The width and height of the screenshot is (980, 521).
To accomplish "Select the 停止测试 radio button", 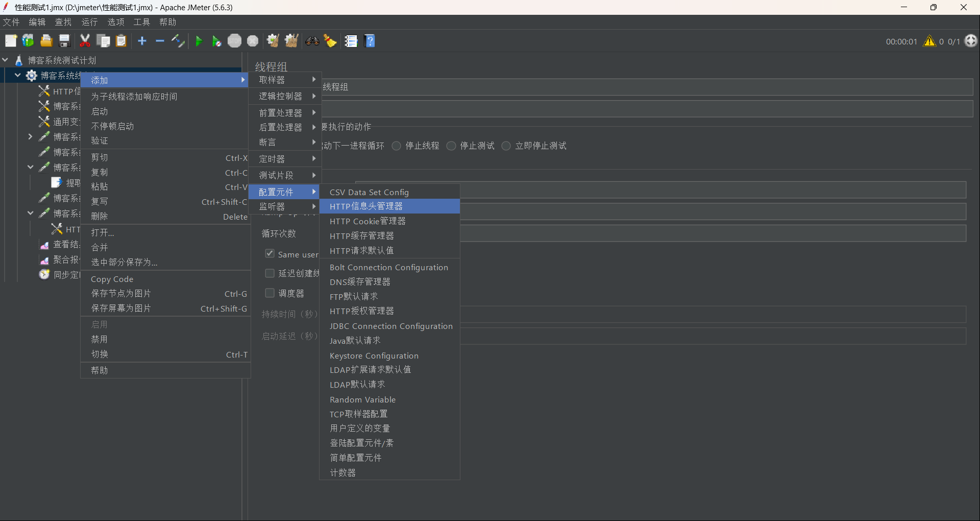I will (x=451, y=146).
